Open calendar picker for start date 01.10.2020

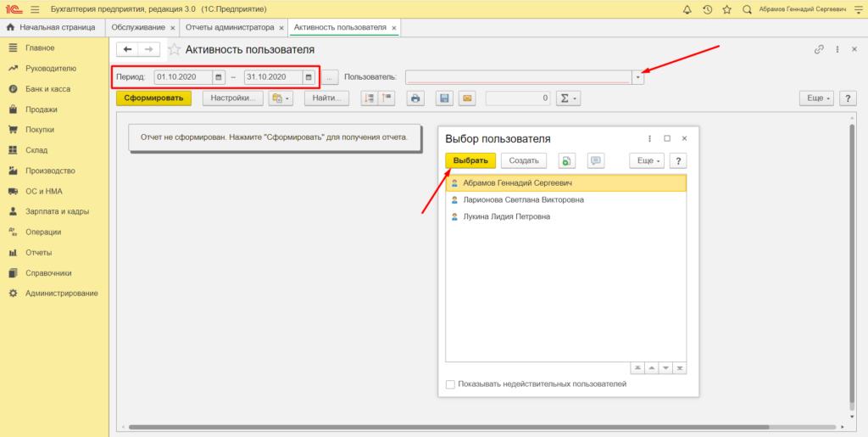pyautogui.click(x=219, y=77)
